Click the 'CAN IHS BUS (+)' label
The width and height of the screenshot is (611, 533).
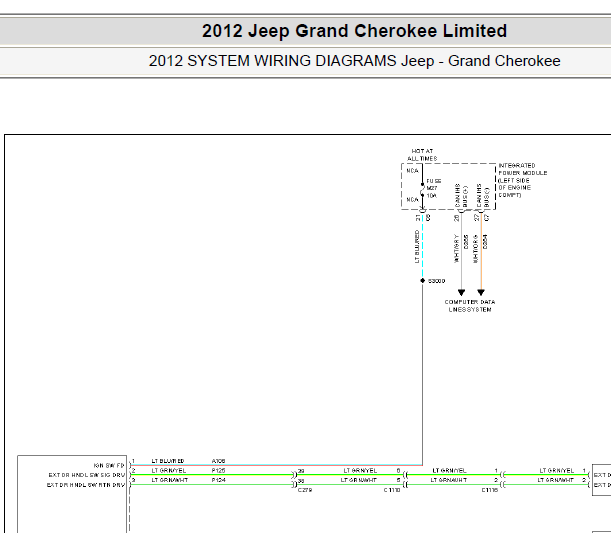tap(461, 196)
